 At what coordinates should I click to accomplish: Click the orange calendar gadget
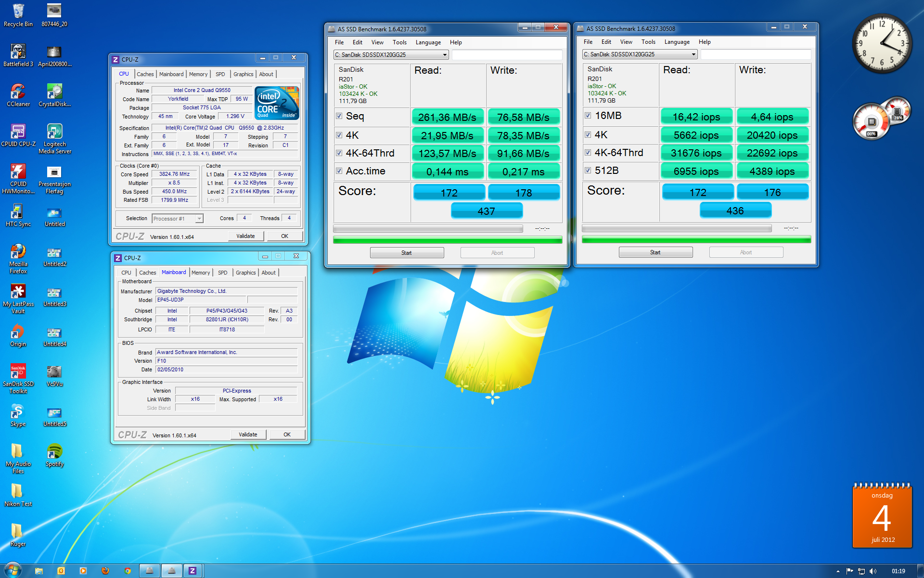click(882, 516)
